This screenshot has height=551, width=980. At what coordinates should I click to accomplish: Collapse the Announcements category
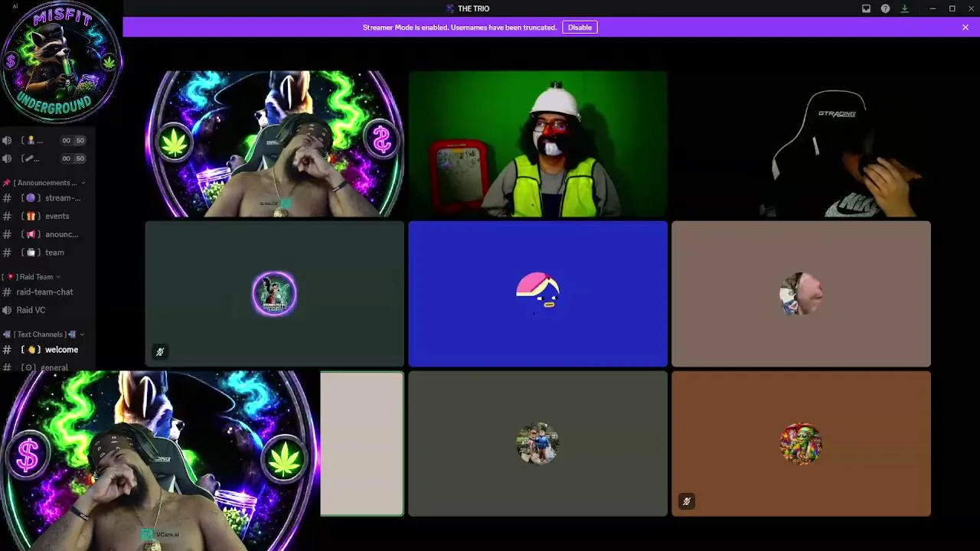44,183
